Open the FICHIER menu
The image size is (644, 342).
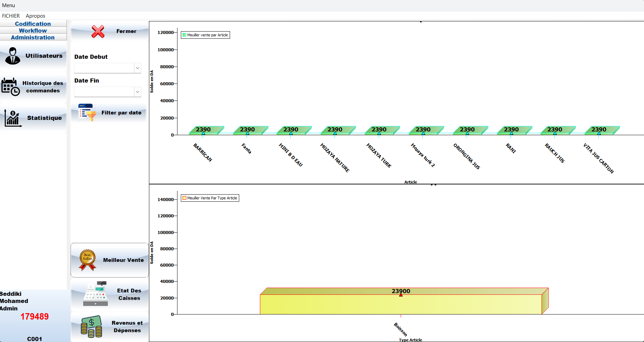point(11,16)
